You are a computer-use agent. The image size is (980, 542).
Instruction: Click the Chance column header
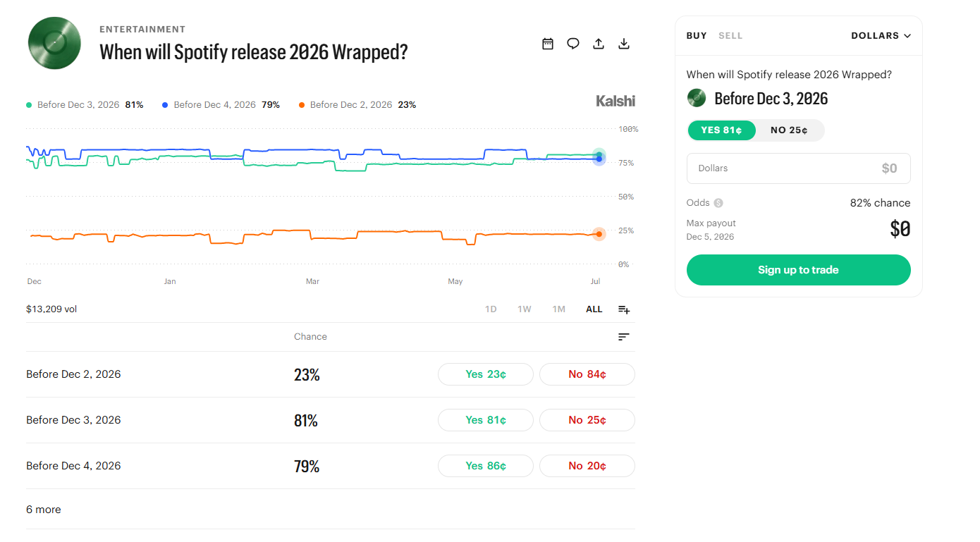tap(310, 337)
